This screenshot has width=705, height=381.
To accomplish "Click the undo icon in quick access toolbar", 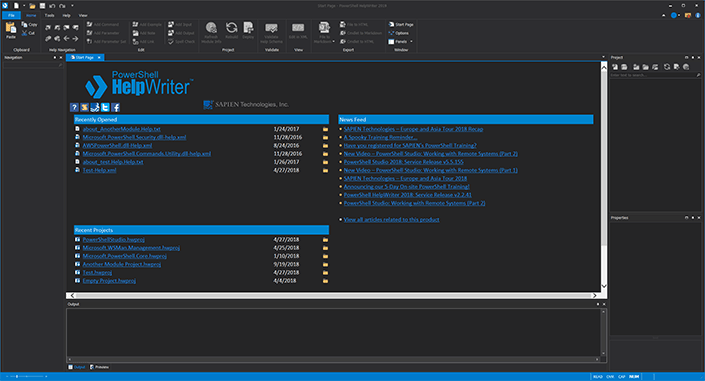I will [52, 6].
